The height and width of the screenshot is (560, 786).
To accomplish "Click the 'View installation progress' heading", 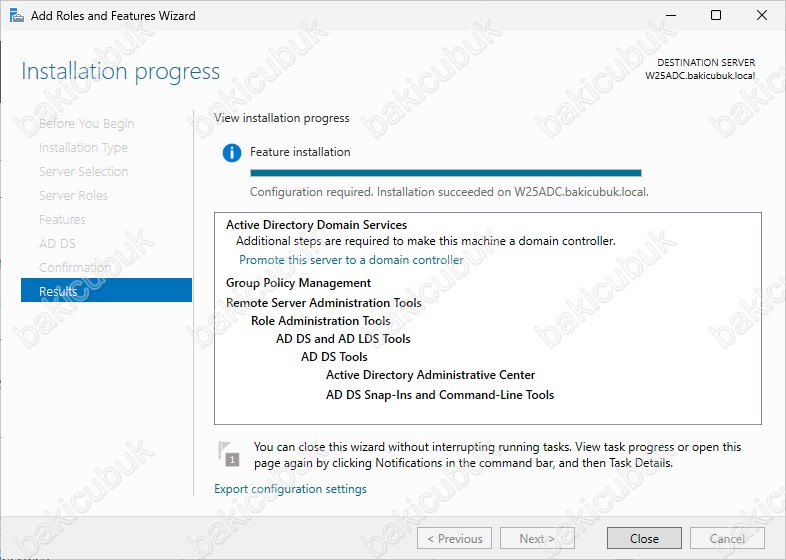I will coord(282,118).
